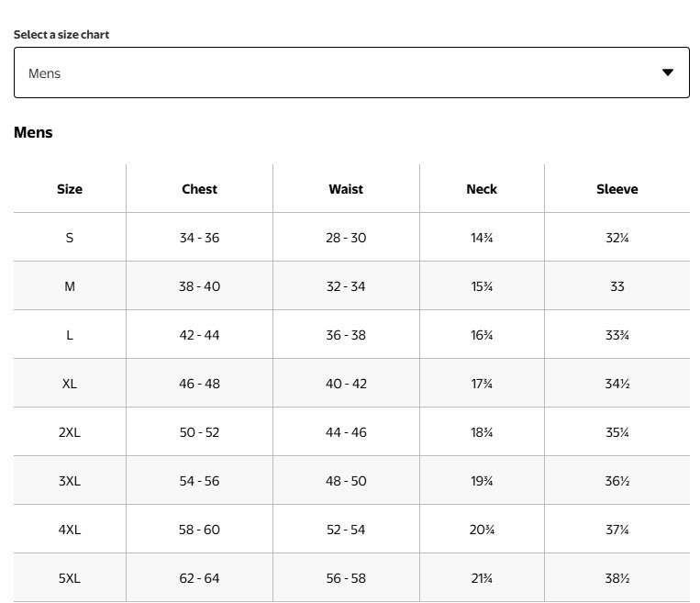Click the dropdown arrow in size chart selector
This screenshot has height=603, width=700.
pos(668,73)
